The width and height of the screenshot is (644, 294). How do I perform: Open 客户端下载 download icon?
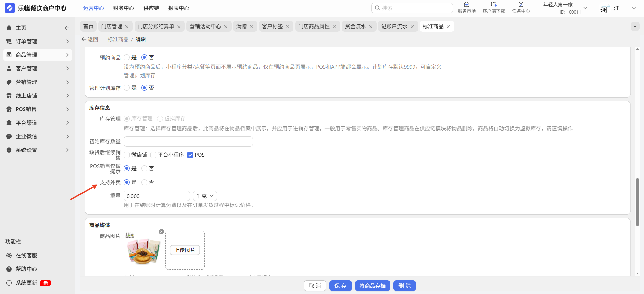pos(494,5)
